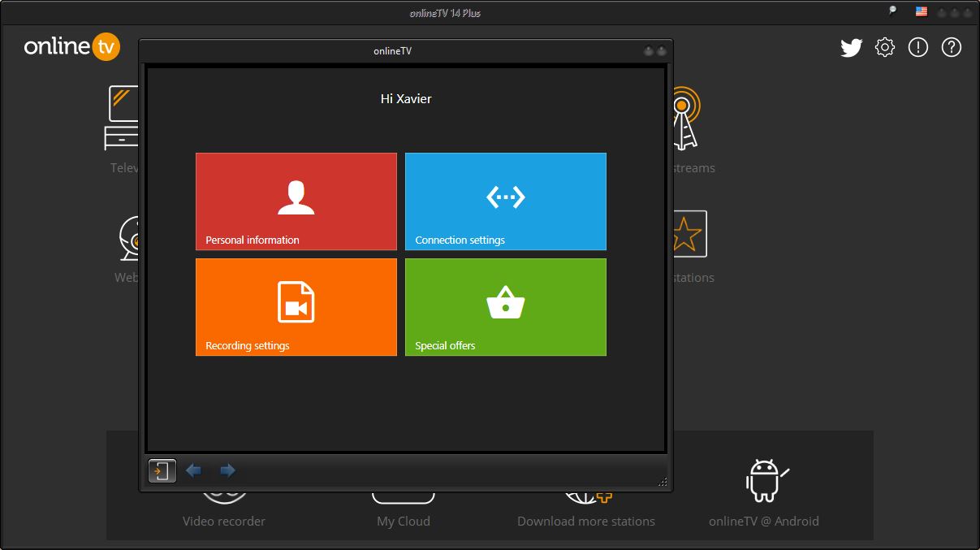Image resolution: width=980 pixels, height=550 pixels.
Task: Click the 'Hi Xavier' greeting text
Action: click(406, 99)
